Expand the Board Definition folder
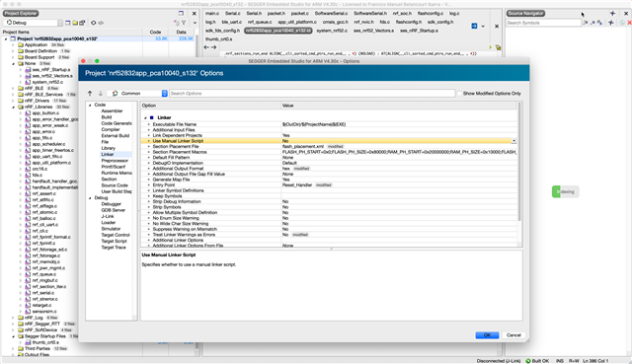Image resolution: width=632 pixels, height=364 pixels. point(13,51)
